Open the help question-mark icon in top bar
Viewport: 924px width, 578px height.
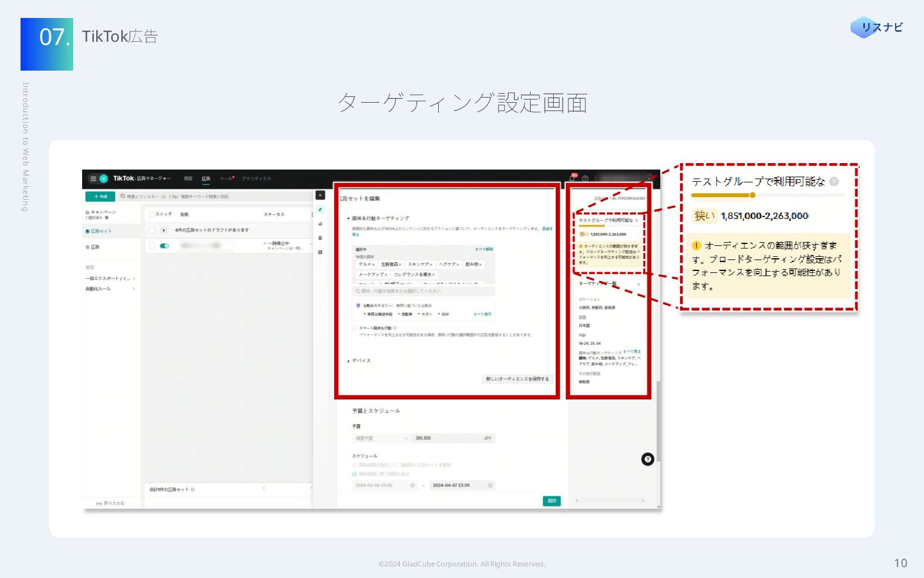pyautogui.click(x=585, y=179)
